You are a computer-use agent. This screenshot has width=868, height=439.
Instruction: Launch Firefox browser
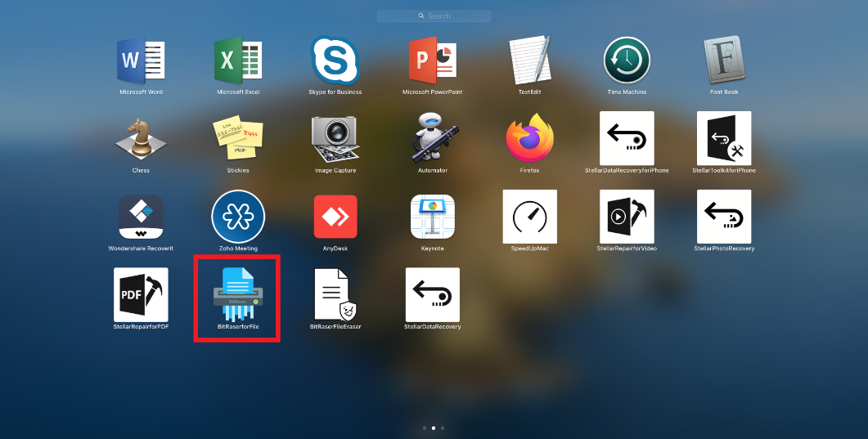[530, 138]
